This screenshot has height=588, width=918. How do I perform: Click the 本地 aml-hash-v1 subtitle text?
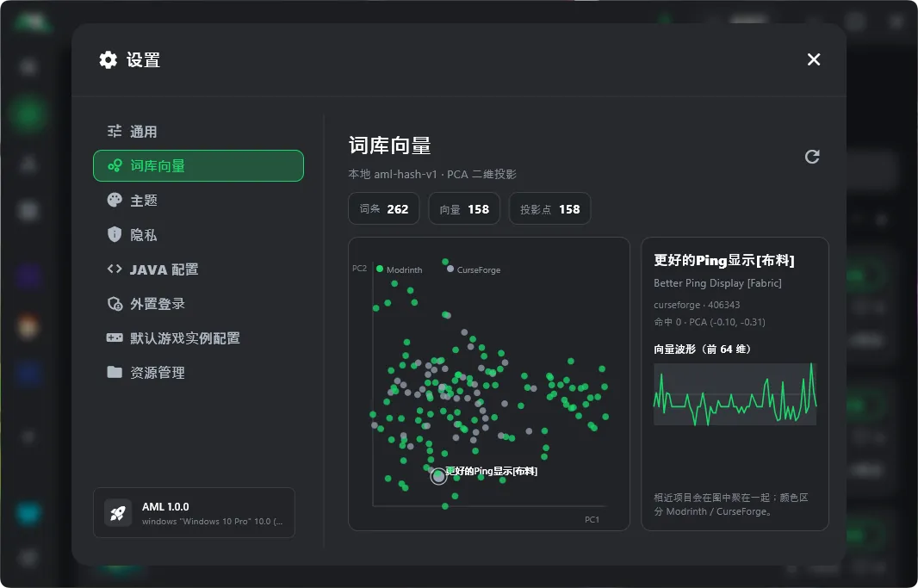tap(432, 175)
